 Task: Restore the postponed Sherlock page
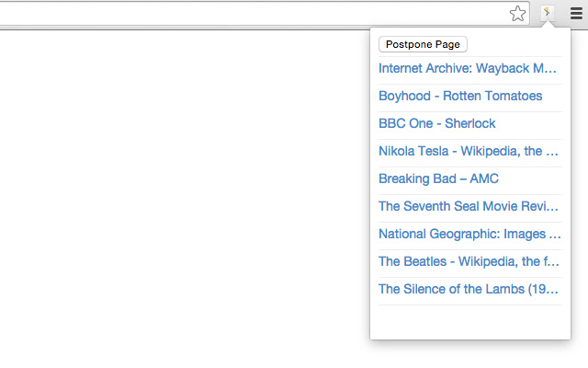(436, 123)
